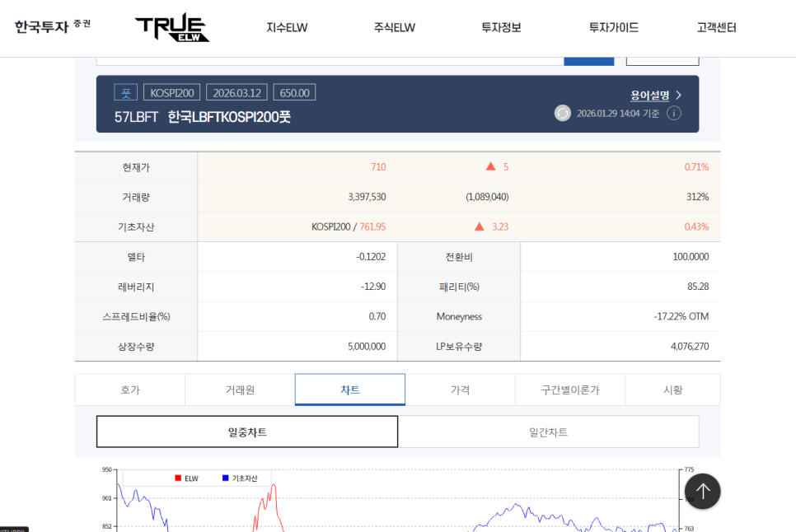Click the volume value 3,397,530
Viewport: 796px width, 532px height.
click(367, 197)
